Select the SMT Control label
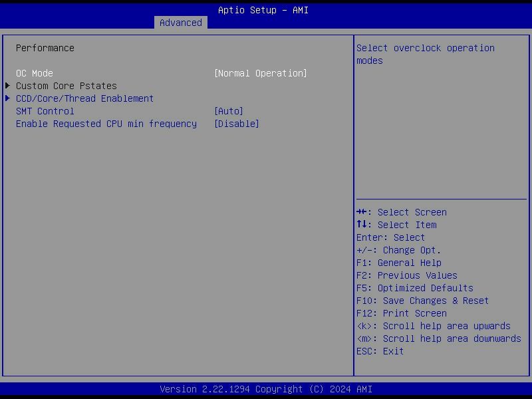 click(x=45, y=111)
